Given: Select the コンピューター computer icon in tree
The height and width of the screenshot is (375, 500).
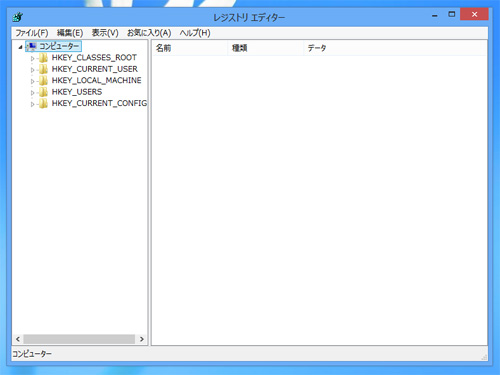Looking at the screenshot, I should 32,46.
